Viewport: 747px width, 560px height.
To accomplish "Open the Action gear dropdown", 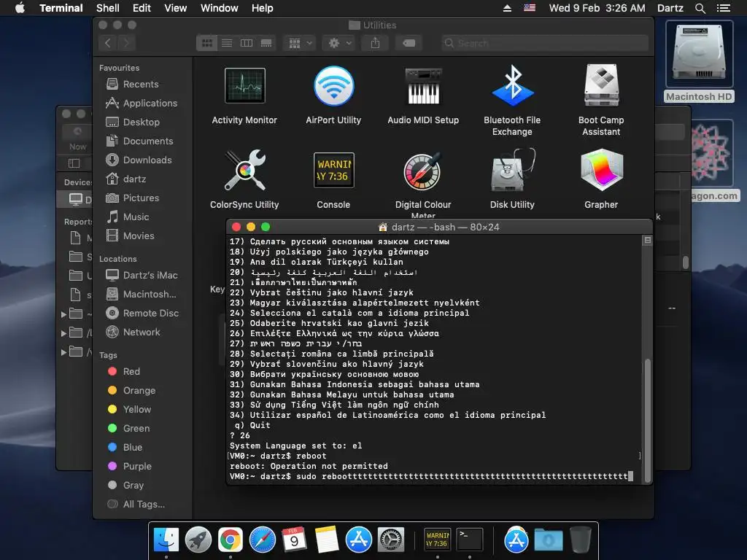I will (339, 43).
